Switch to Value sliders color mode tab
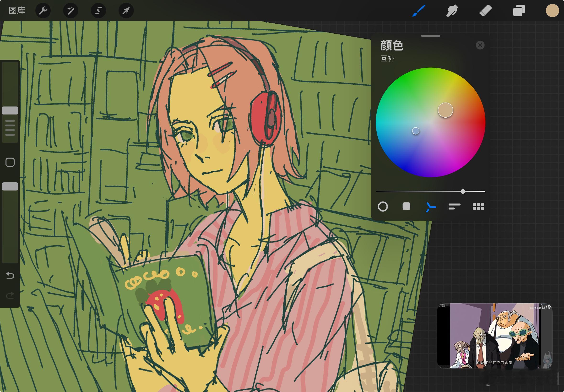The height and width of the screenshot is (392, 564). [x=454, y=206]
